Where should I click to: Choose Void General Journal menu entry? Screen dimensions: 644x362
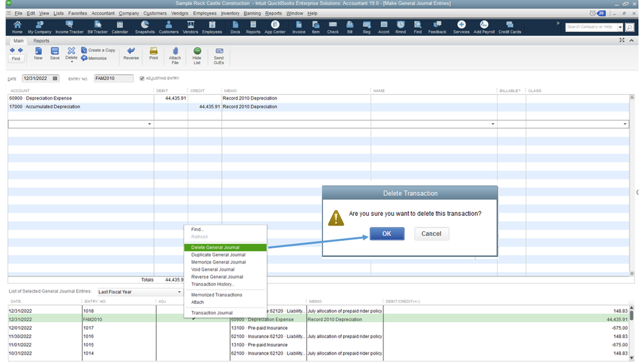pos(213,269)
